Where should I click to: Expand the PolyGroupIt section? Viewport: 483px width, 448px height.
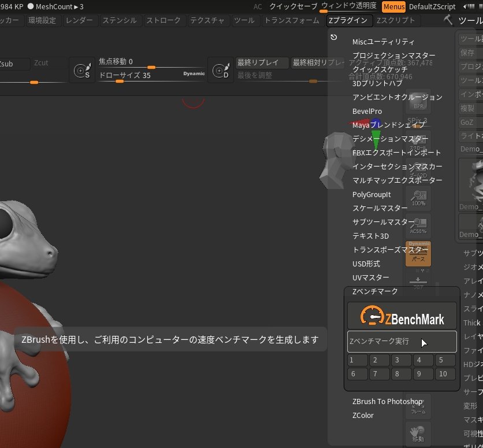coord(371,194)
